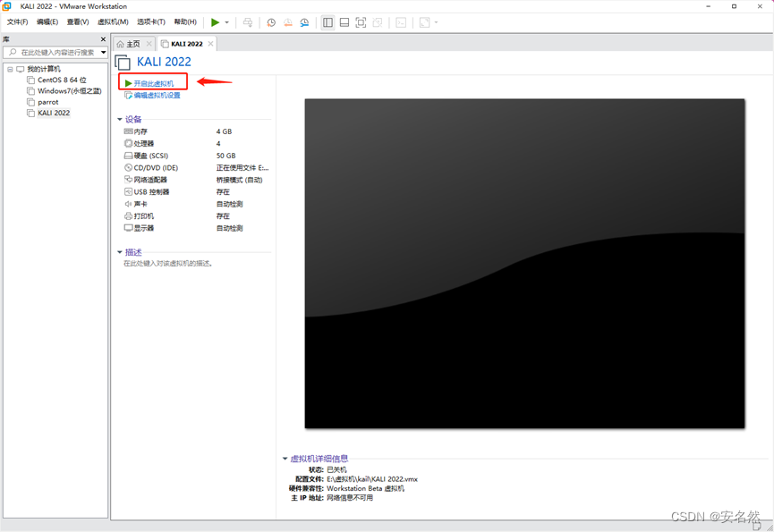Toggle the library sidebar view icon
Image resolution: width=774 pixels, height=532 pixels.
(x=327, y=22)
